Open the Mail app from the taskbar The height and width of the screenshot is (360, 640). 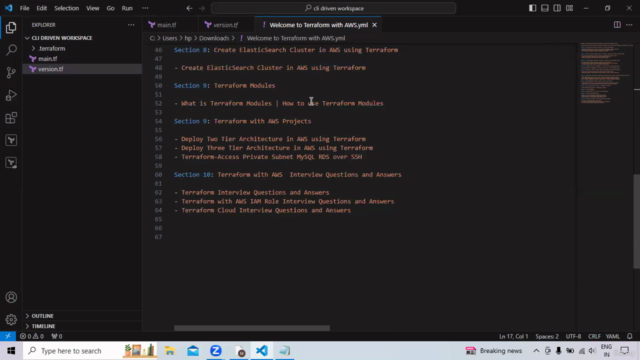pyautogui.click(x=193, y=351)
